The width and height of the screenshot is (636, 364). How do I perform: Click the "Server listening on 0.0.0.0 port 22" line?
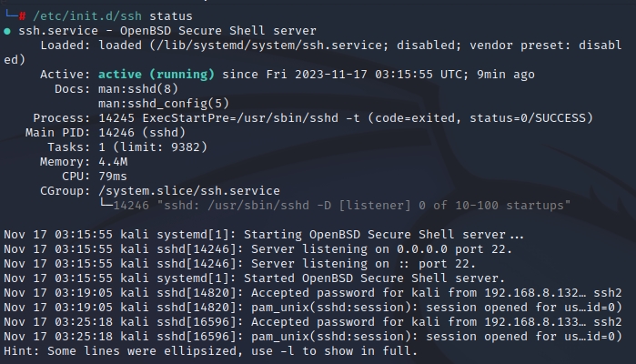click(x=381, y=249)
